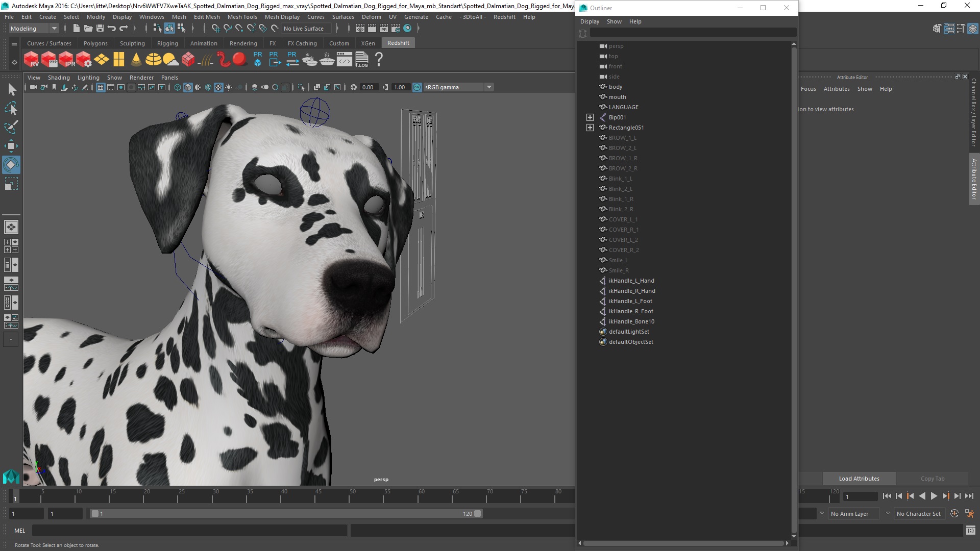Launch Redshift IPR render icon
This screenshot has height=551, width=980.
66,60
